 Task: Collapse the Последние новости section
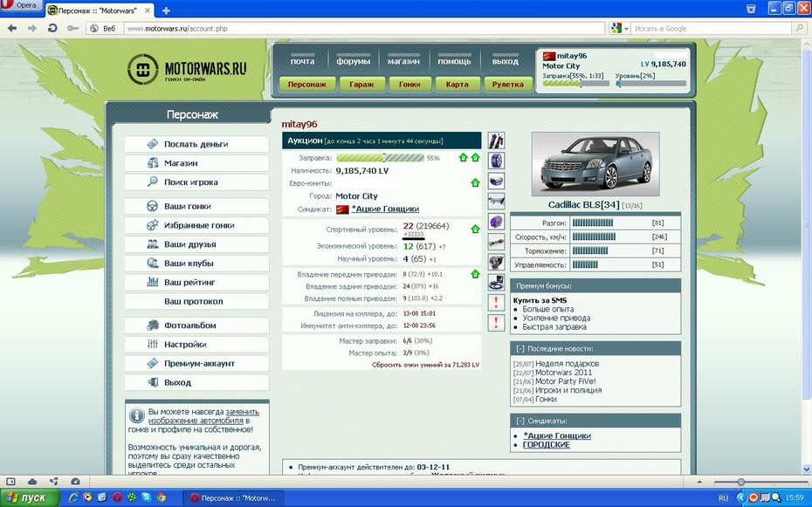520,349
